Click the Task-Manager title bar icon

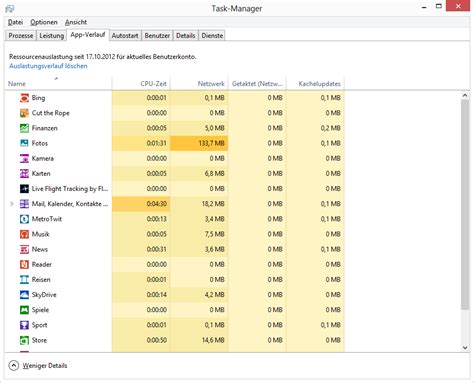tap(10, 8)
